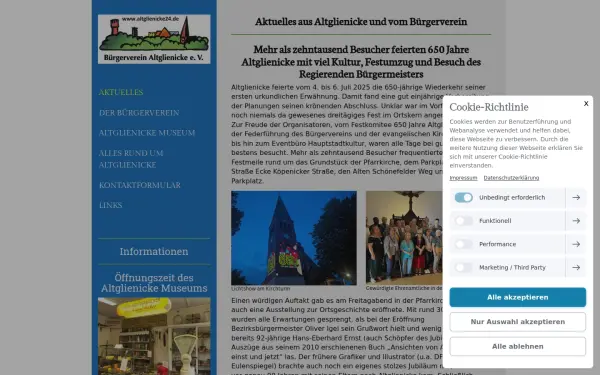Open the Altglienicke Museum shop photo
This screenshot has height=375, width=600.
(154, 336)
